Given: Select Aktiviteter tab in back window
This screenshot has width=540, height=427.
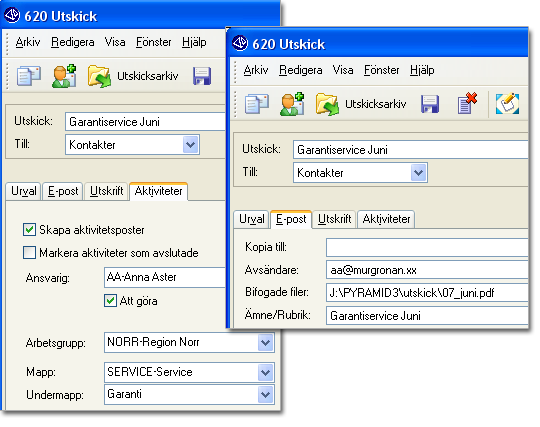Looking at the screenshot, I should (159, 191).
